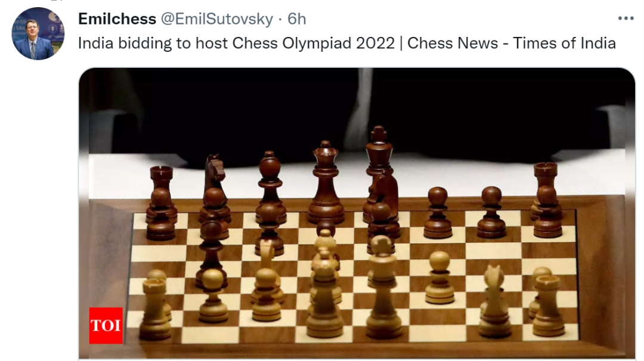
Task: Click the dark queen chess piece
Action: 326,182
